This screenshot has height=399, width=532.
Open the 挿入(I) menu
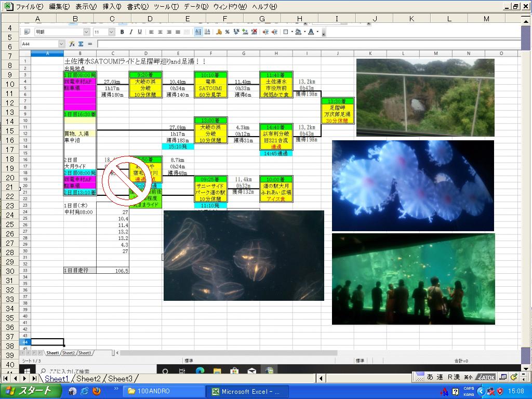(x=112, y=7)
